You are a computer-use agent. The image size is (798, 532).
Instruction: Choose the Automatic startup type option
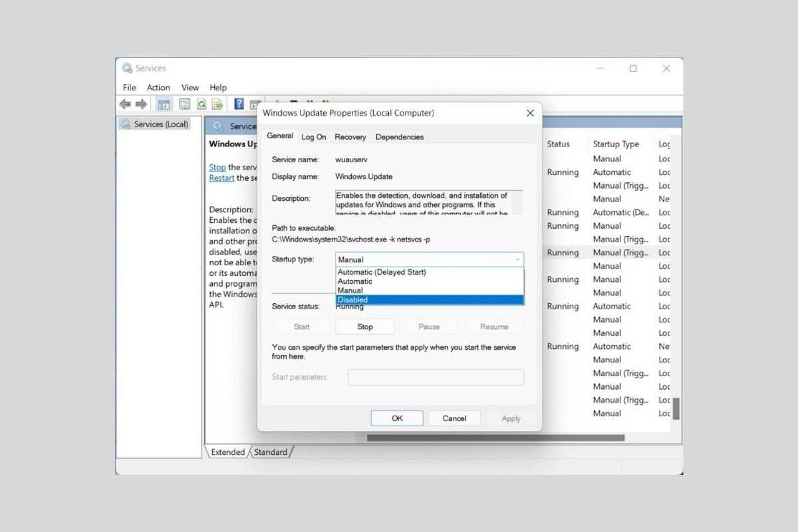click(430, 281)
